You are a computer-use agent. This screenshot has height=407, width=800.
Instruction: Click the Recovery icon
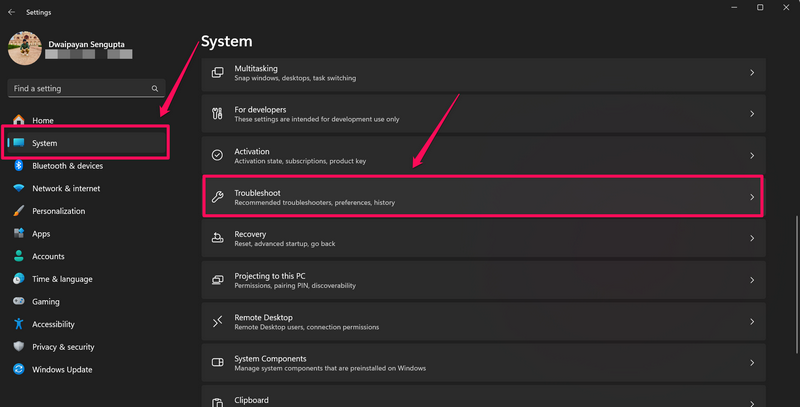coord(218,238)
